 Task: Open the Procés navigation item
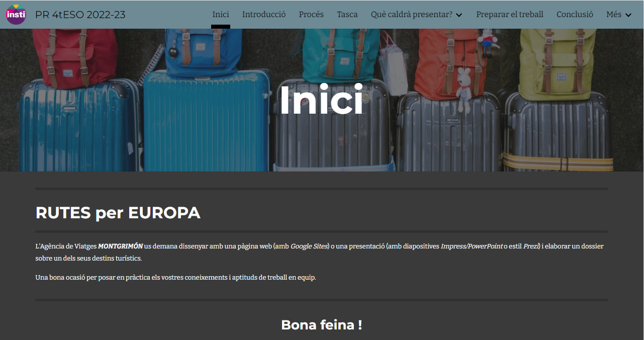[x=311, y=15]
